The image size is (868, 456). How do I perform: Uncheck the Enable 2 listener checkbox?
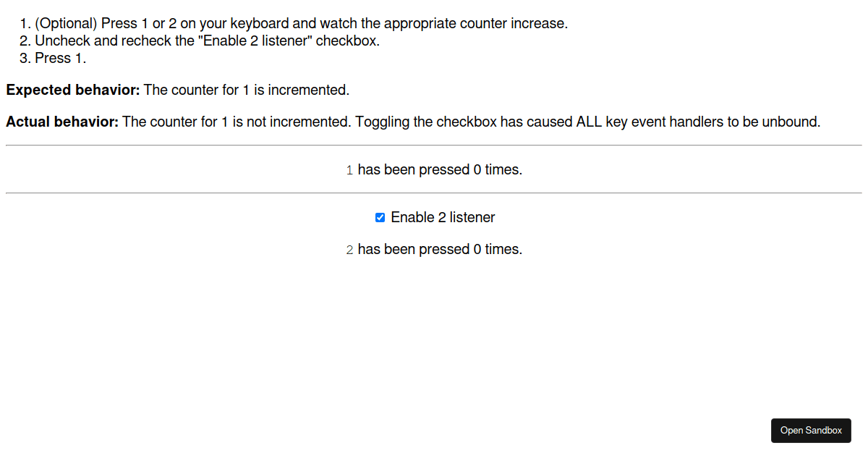380,218
